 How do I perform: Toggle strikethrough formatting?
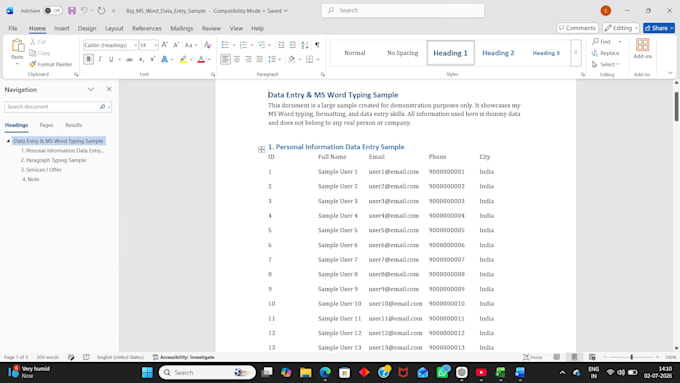[x=129, y=59]
